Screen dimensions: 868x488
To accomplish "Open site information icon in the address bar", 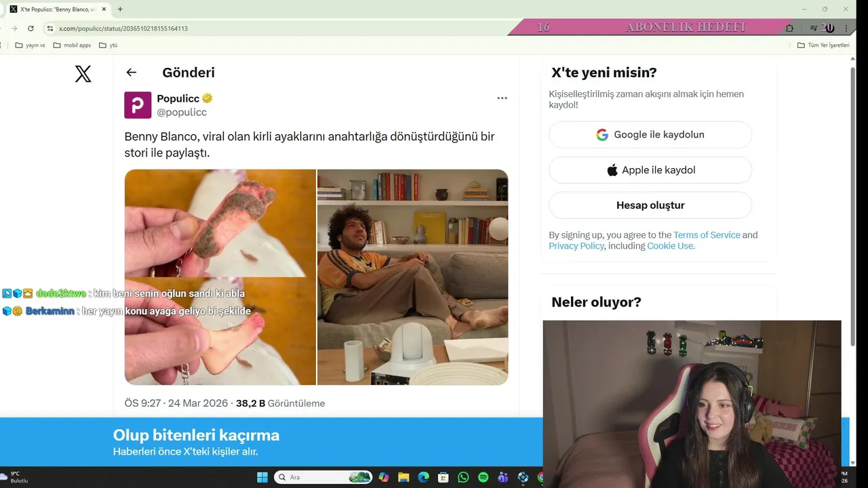I will pyautogui.click(x=50, y=28).
